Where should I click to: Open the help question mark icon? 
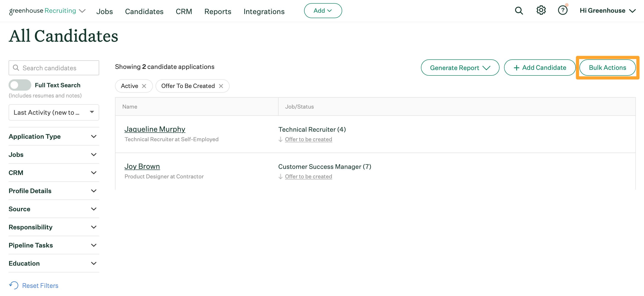[562, 10]
